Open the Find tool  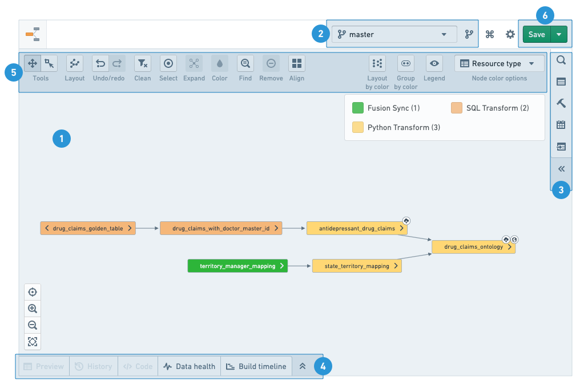(245, 63)
